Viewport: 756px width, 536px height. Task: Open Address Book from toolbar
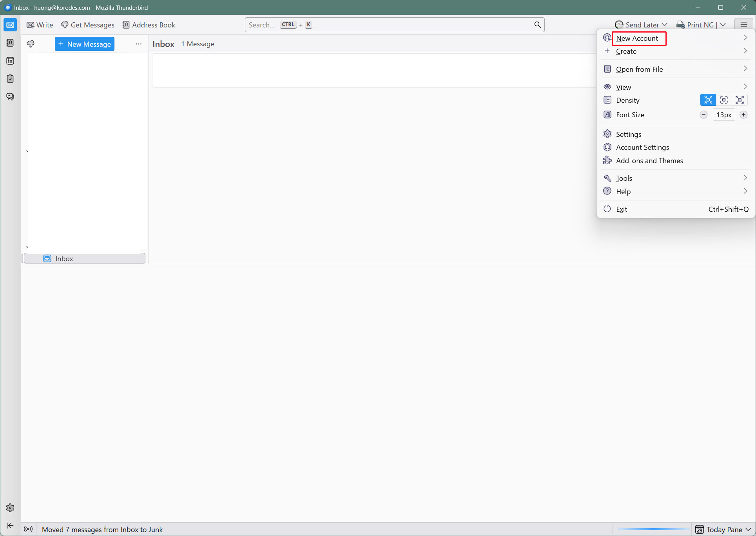tap(149, 25)
